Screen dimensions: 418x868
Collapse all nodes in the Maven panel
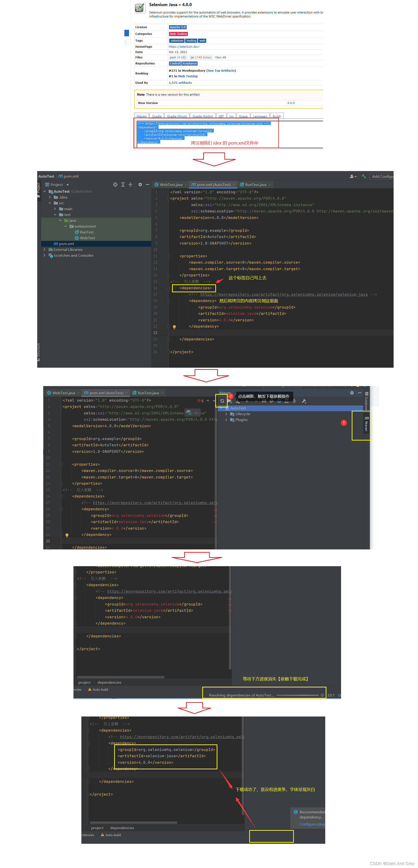[x=295, y=401]
